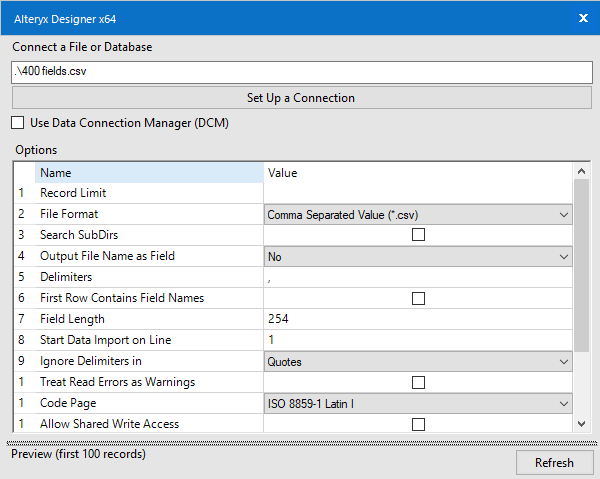This screenshot has width=600, height=479.
Task: Toggle the Search SubDirs checkbox
Action: 418,235
